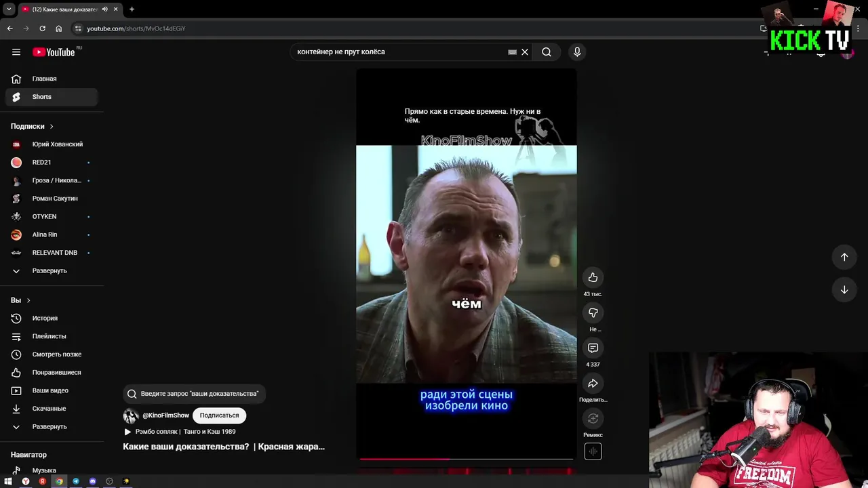This screenshot has width=868, height=488.
Task: Open Плейлисты in sidebar
Action: click(52, 336)
